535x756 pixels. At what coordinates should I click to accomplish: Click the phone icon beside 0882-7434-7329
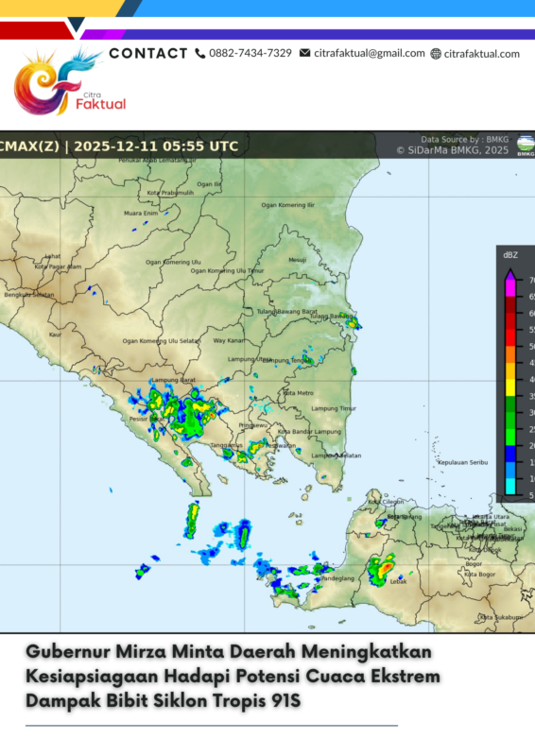(x=200, y=54)
